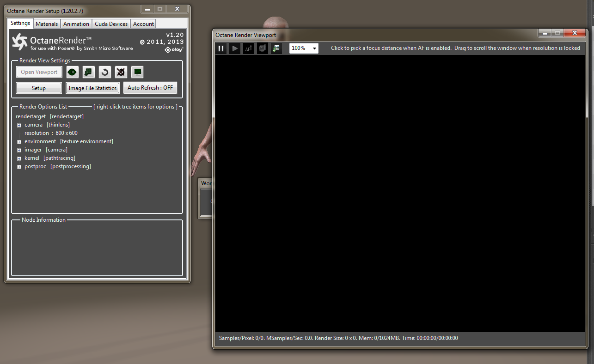
Task: Click the Setup button
Action: (39, 88)
